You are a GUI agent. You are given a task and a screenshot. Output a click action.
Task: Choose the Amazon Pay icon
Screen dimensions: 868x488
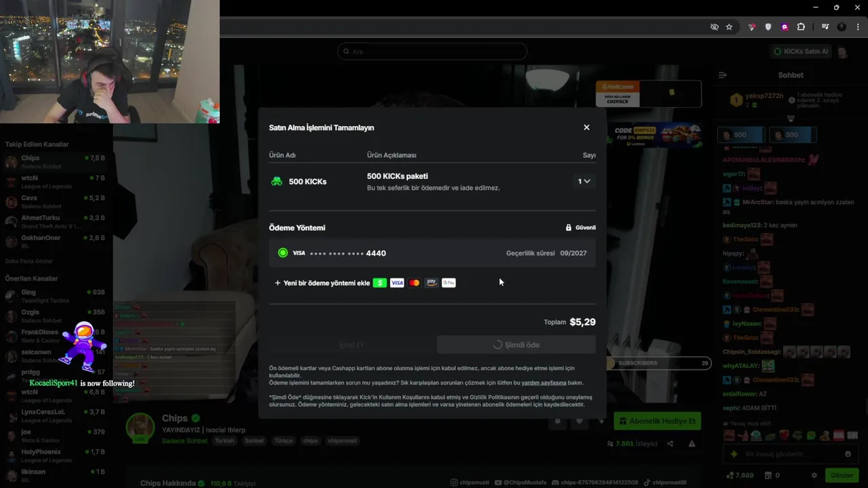[431, 283]
